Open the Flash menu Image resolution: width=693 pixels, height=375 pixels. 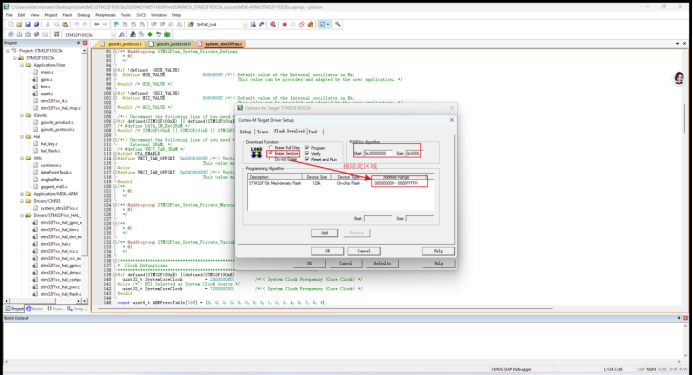tap(67, 15)
